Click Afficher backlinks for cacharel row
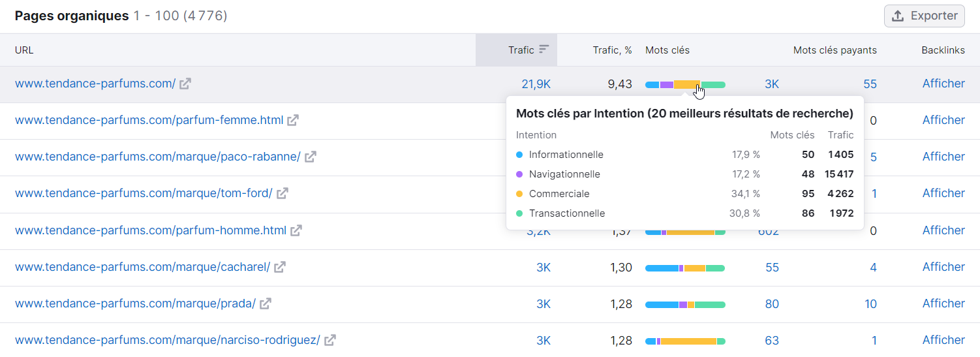The width and height of the screenshot is (980, 357). pyautogui.click(x=943, y=267)
